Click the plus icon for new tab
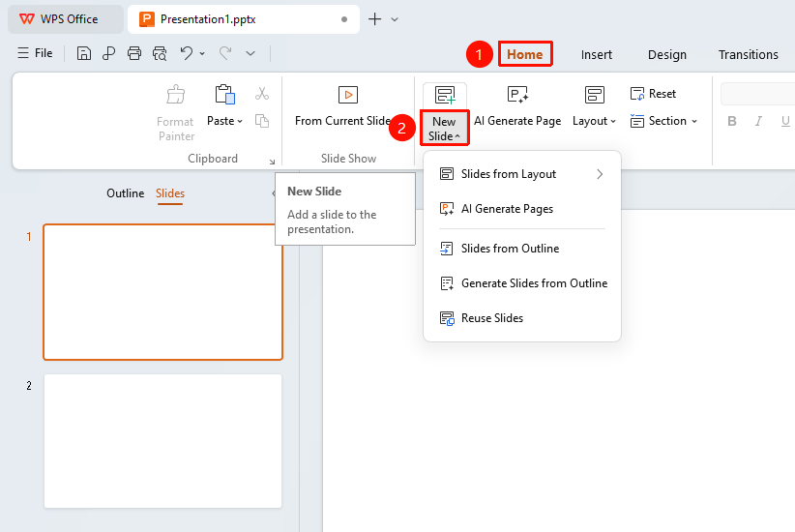 374,19
